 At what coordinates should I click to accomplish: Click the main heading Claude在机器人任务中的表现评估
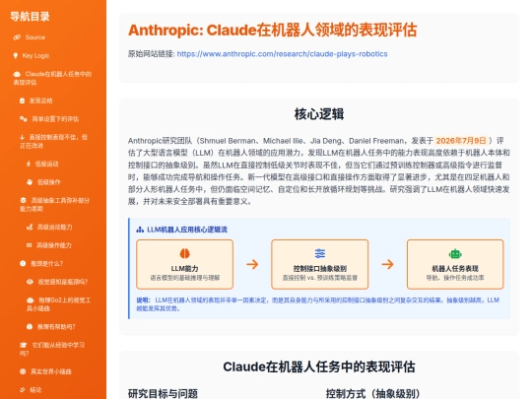[x=319, y=367]
